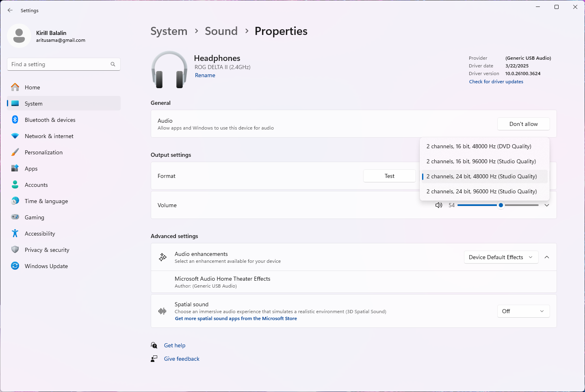Open the Device Default Effects dropdown

(501, 257)
